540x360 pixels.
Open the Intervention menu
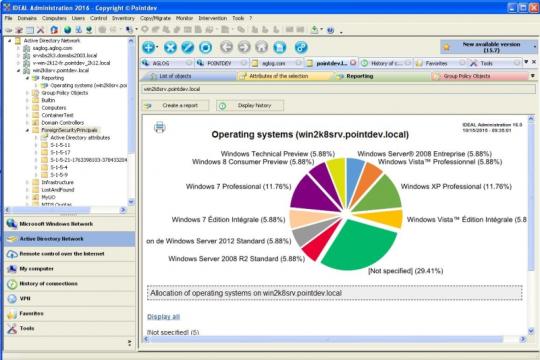212,18
